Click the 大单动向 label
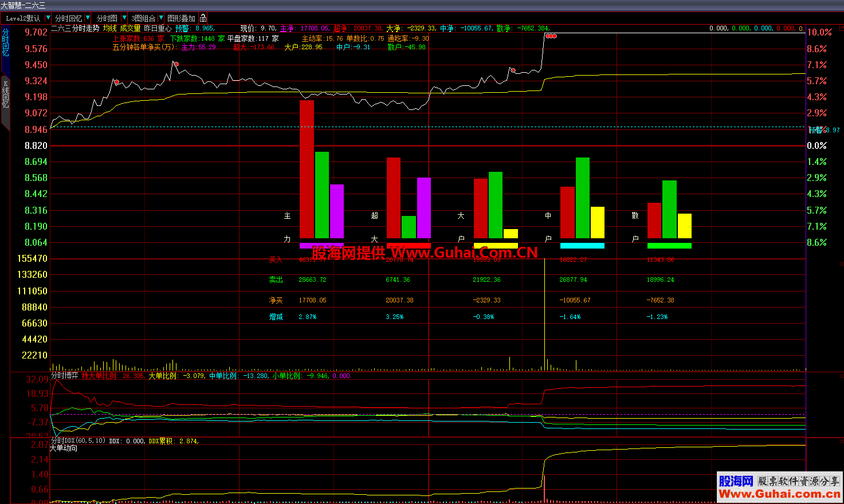The height and width of the screenshot is (504, 844). point(64,448)
